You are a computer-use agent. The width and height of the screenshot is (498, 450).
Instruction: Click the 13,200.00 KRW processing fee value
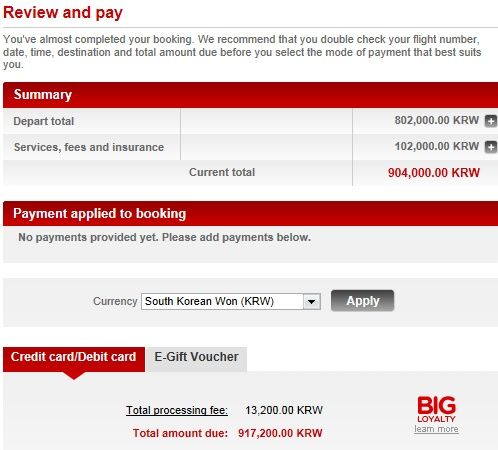(x=284, y=410)
